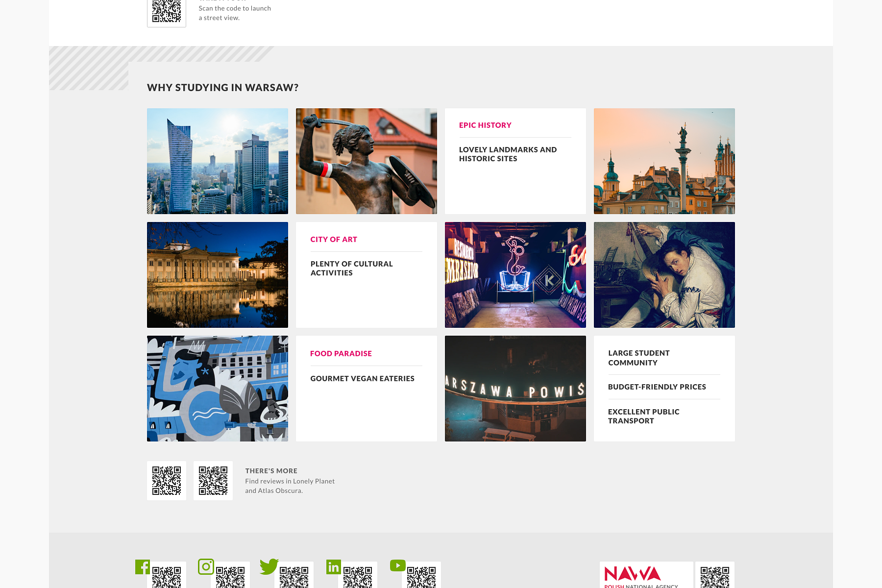The image size is (882, 588).
Task: Click the QR code beside the Instagram icon
Action: click(230, 575)
